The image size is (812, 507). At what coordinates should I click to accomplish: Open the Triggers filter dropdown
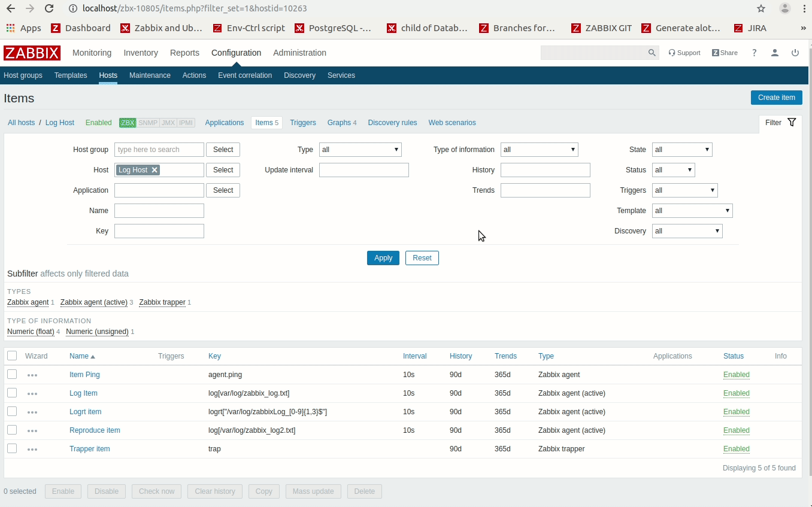[x=685, y=190]
